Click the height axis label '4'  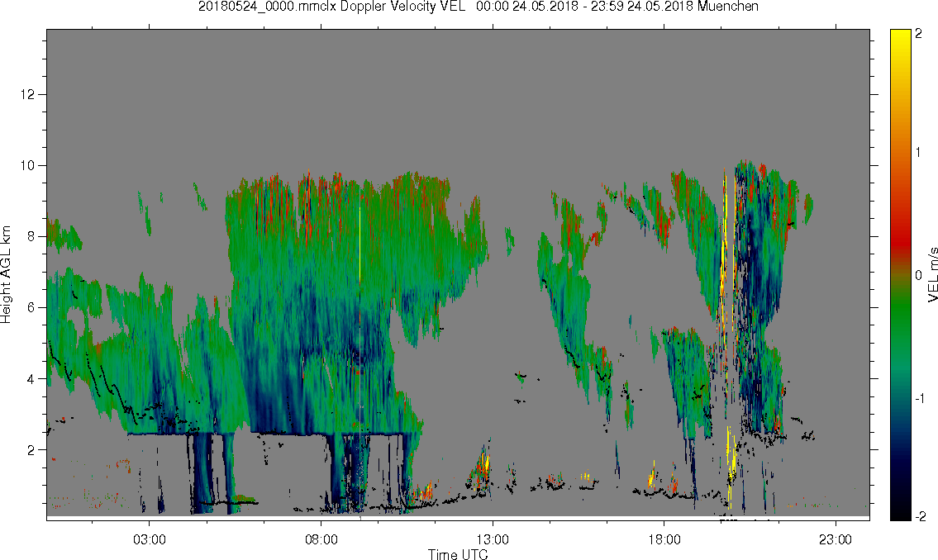[31, 379]
